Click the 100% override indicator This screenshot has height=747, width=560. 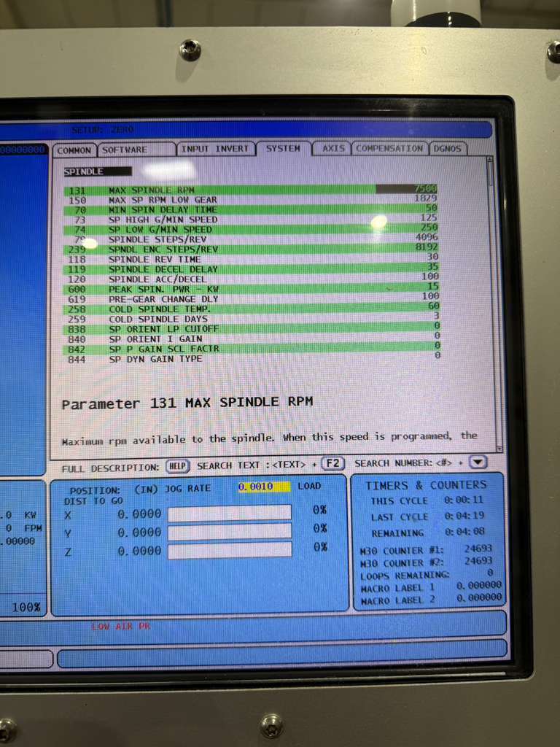(26, 608)
